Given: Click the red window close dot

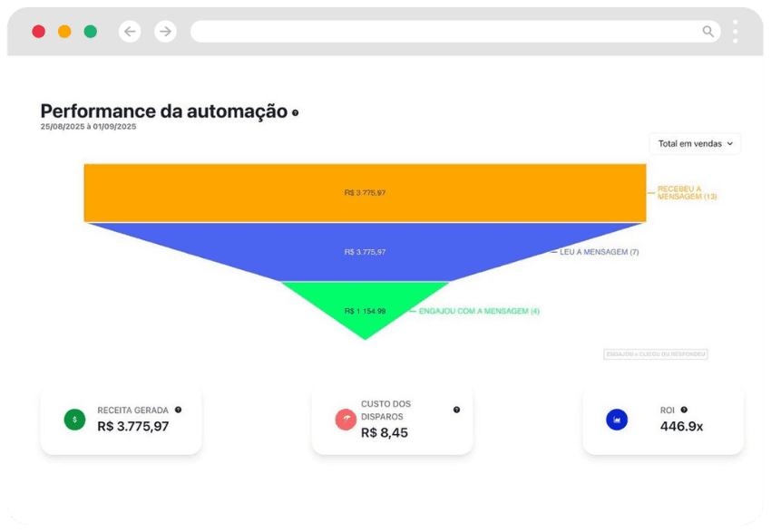Looking at the screenshot, I should pos(39,32).
